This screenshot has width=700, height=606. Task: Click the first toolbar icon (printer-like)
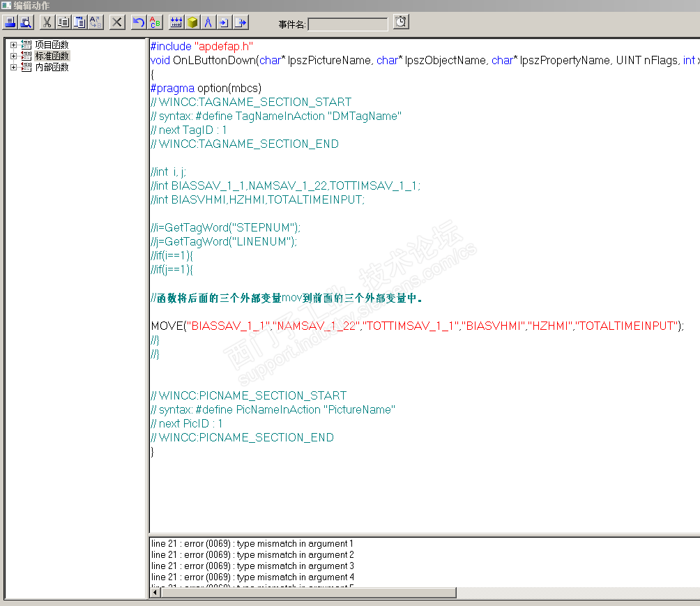point(10,22)
